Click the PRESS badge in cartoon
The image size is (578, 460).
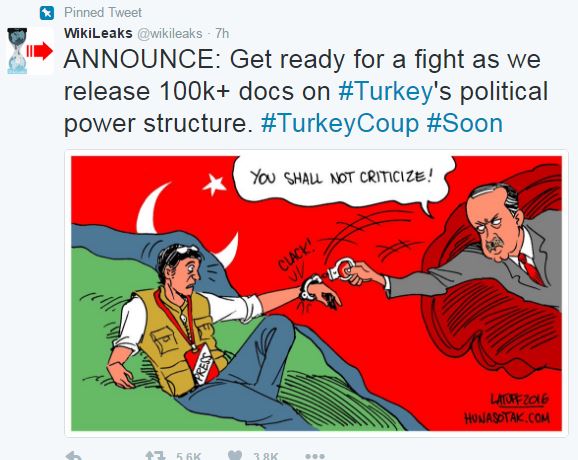coord(202,365)
